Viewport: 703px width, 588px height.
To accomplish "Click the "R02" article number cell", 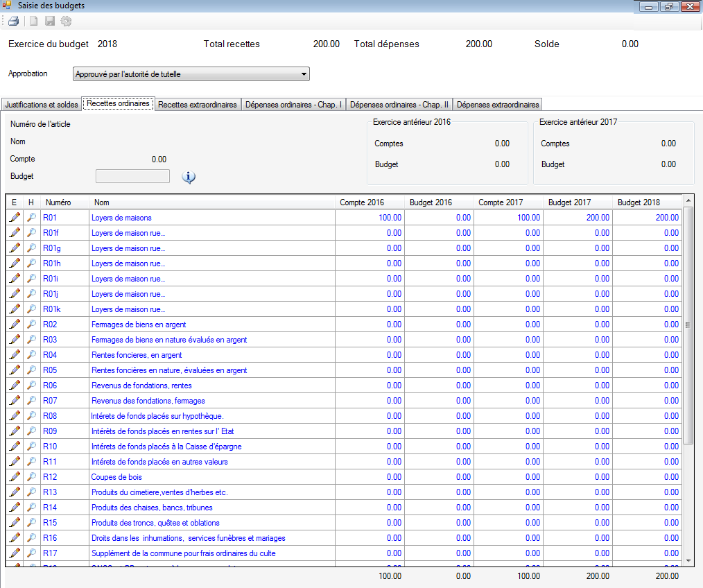I will (64, 325).
